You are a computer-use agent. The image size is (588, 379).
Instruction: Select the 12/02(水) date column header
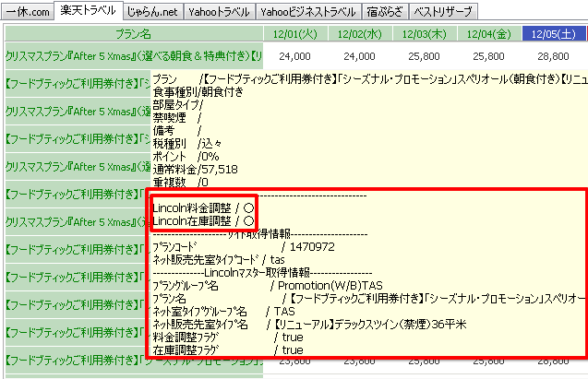click(360, 34)
